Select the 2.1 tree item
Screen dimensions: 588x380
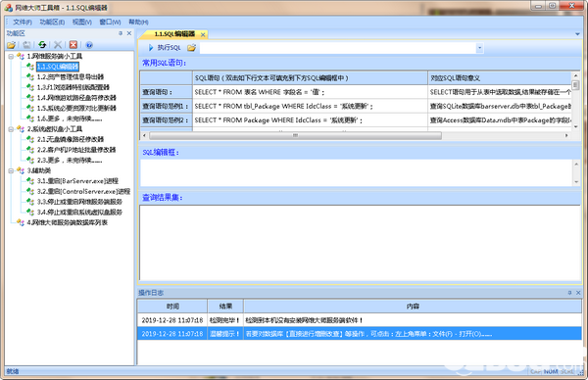tap(71, 139)
